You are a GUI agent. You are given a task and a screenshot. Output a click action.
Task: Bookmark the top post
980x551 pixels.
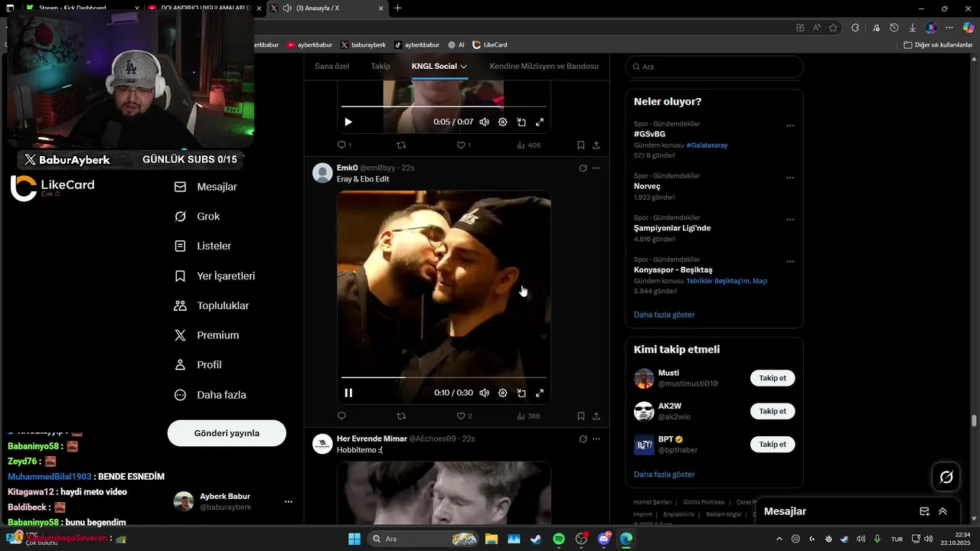(x=581, y=145)
